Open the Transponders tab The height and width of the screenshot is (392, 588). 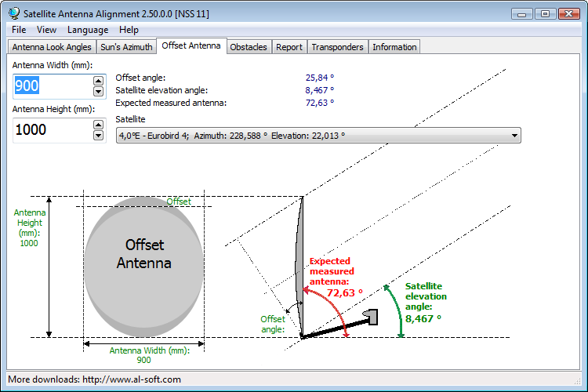[x=337, y=47]
